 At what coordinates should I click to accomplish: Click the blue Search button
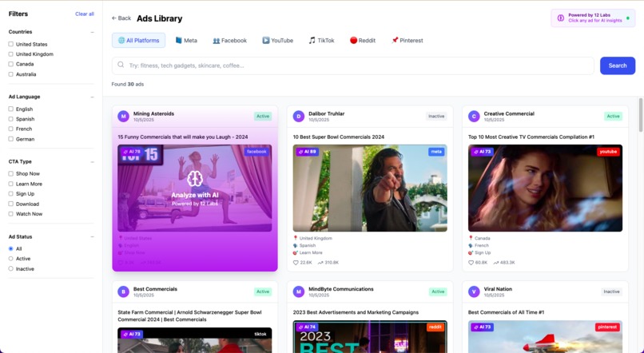click(x=618, y=65)
